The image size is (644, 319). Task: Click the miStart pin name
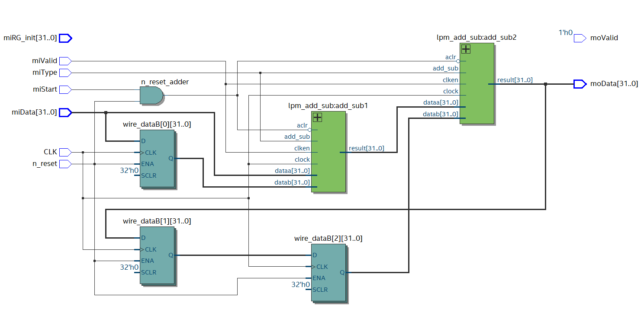tap(45, 89)
